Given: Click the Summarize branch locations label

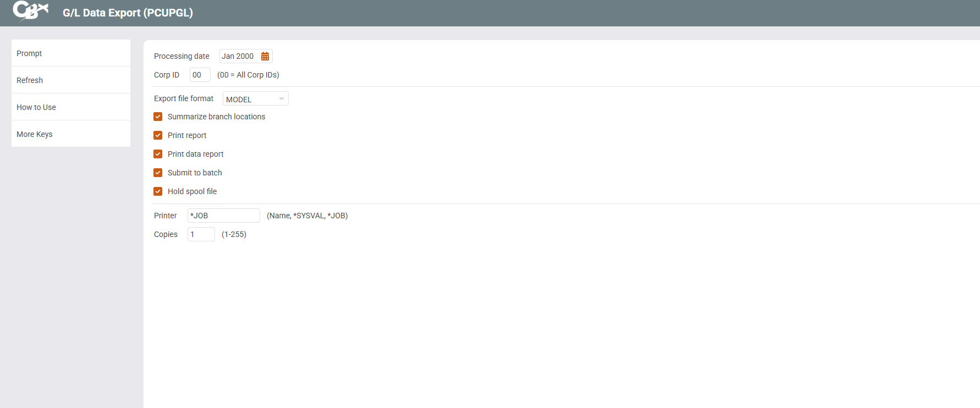Looking at the screenshot, I should point(216,117).
